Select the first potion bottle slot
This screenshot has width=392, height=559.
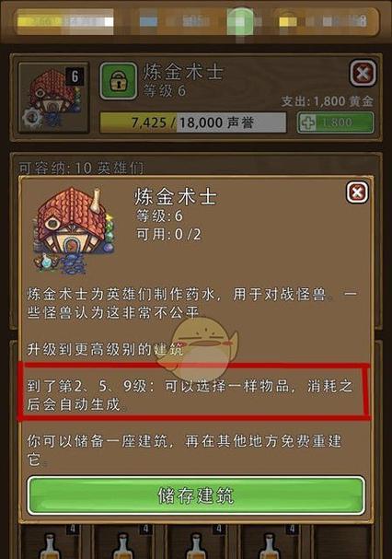coord(51,542)
